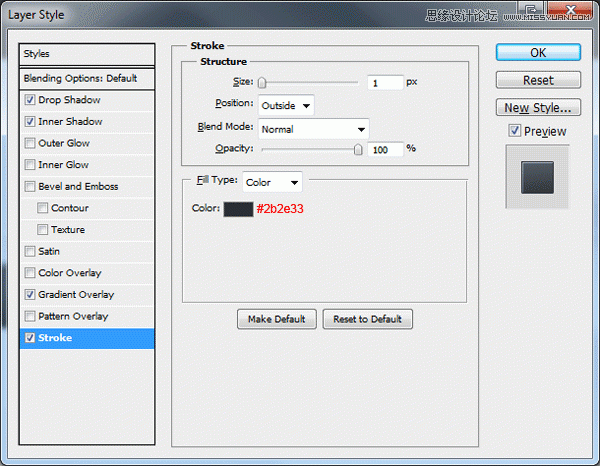Open the Position dropdown showing Outside

click(286, 105)
